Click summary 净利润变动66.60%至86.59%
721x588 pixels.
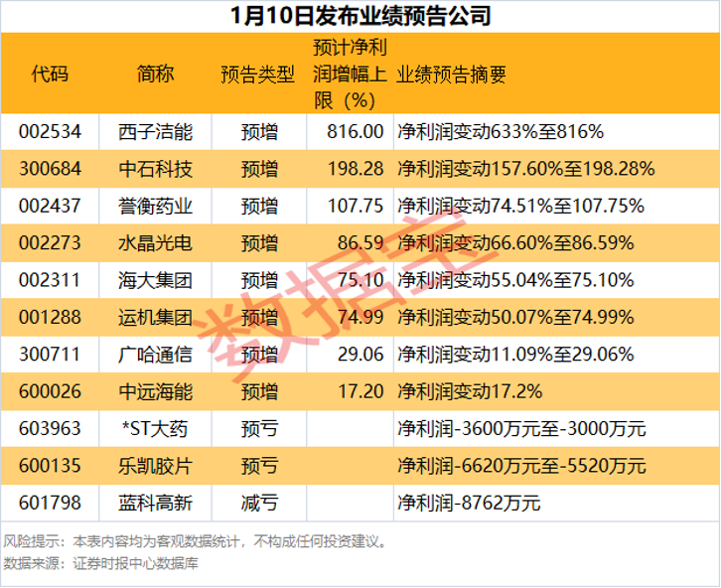tap(515, 243)
